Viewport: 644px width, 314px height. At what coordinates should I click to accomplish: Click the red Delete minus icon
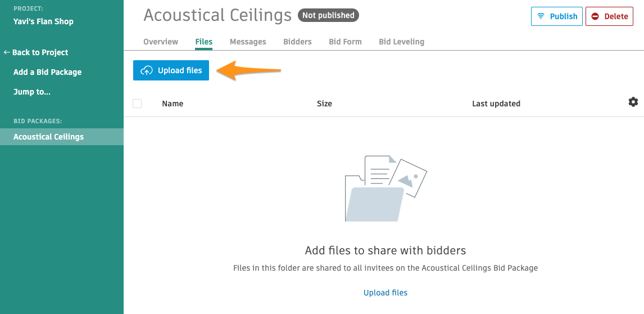click(595, 16)
